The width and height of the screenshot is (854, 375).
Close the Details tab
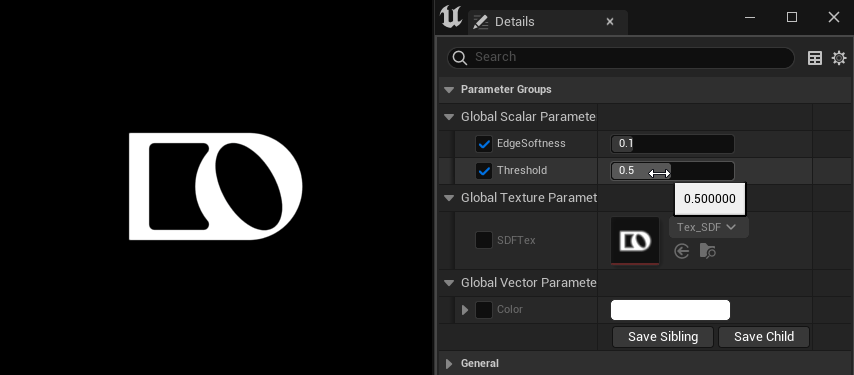pyautogui.click(x=610, y=22)
